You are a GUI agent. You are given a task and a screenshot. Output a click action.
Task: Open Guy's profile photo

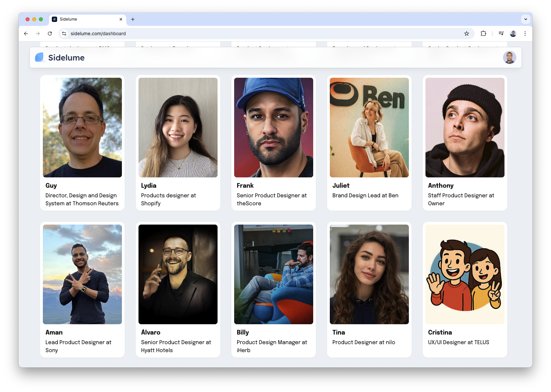pos(82,128)
